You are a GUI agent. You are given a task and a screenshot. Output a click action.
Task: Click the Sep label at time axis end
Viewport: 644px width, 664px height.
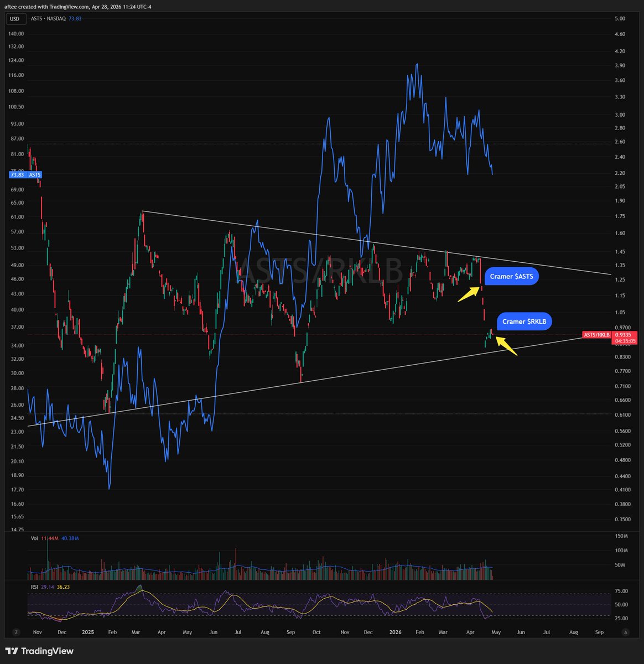click(x=599, y=632)
